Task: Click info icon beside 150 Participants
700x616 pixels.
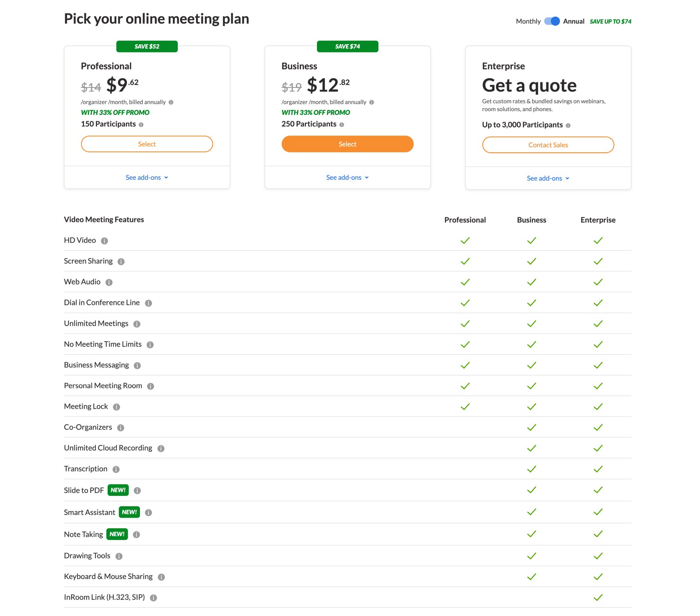Action: (x=141, y=124)
